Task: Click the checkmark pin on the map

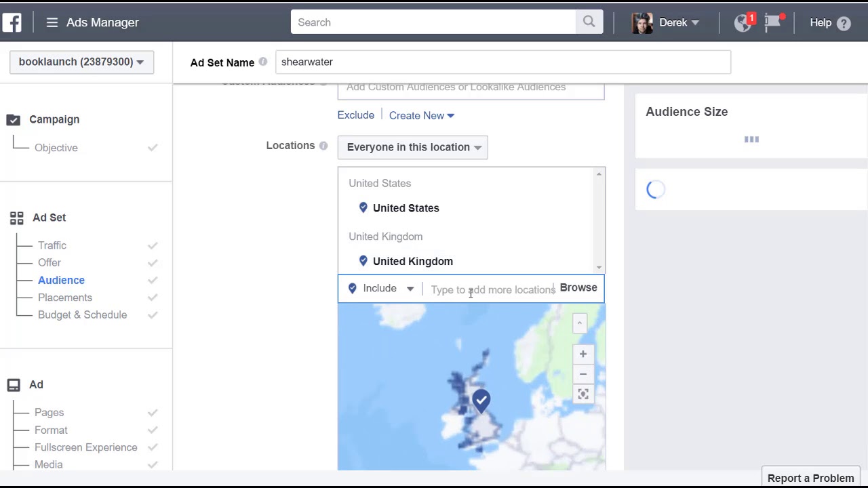Action: click(481, 401)
